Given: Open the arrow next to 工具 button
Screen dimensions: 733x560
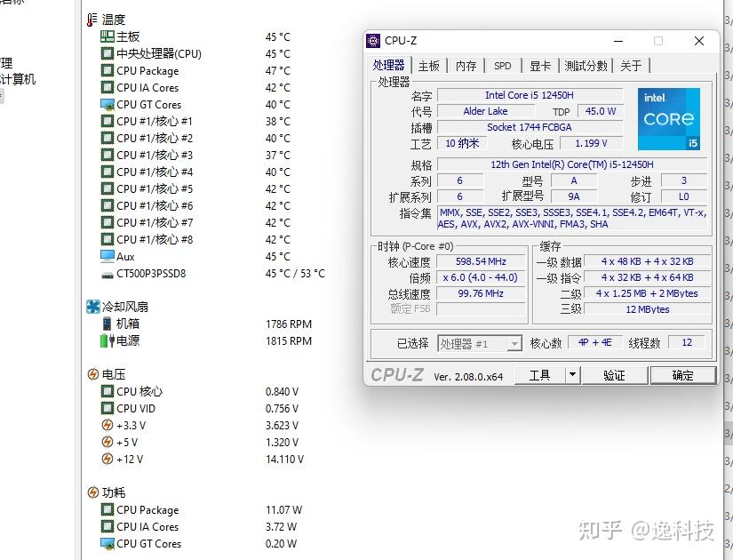Looking at the screenshot, I should point(573,375).
